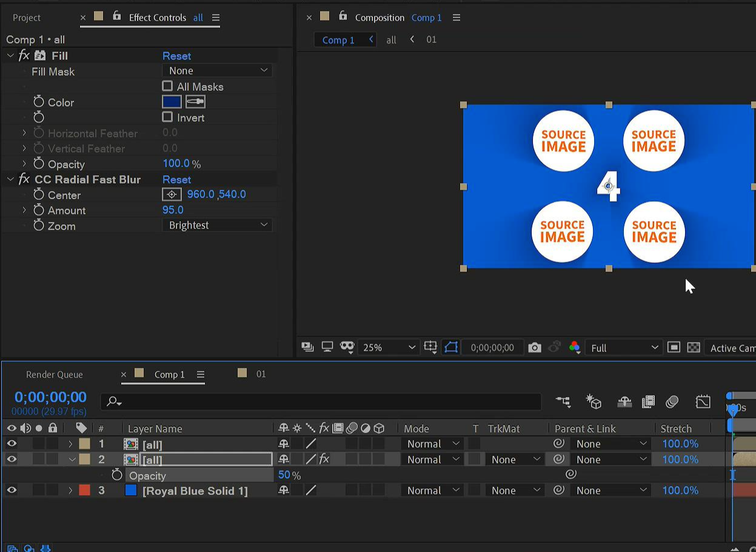Switch to the Project panel tab
The width and height of the screenshot is (756, 552).
point(27,18)
